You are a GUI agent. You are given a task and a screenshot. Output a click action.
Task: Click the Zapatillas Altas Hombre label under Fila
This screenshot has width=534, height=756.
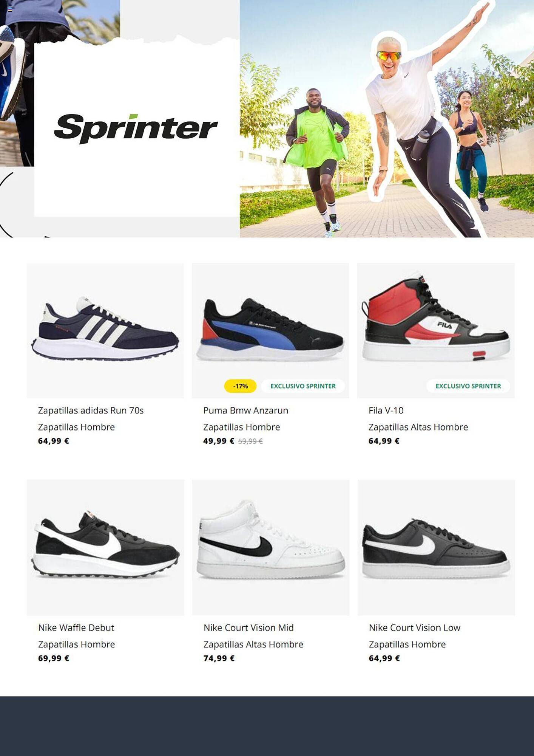[x=418, y=427]
